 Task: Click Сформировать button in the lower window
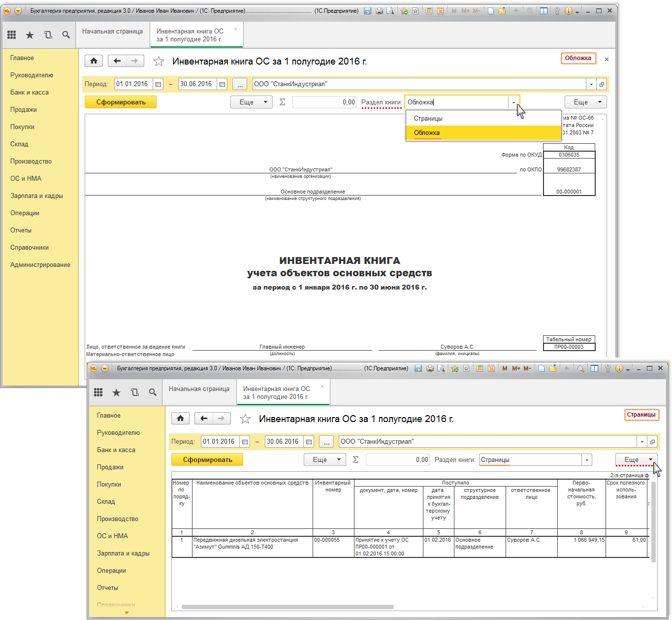(x=207, y=459)
